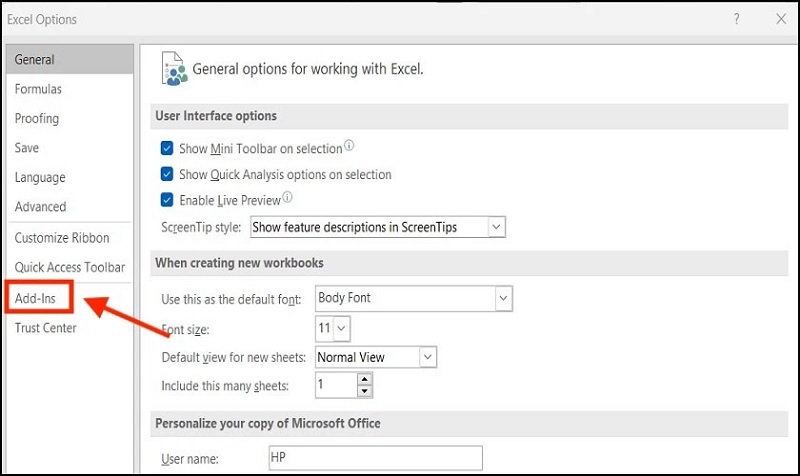The width and height of the screenshot is (800, 476).
Task: Select Trust Center in the sidebar
Action: 45,328
